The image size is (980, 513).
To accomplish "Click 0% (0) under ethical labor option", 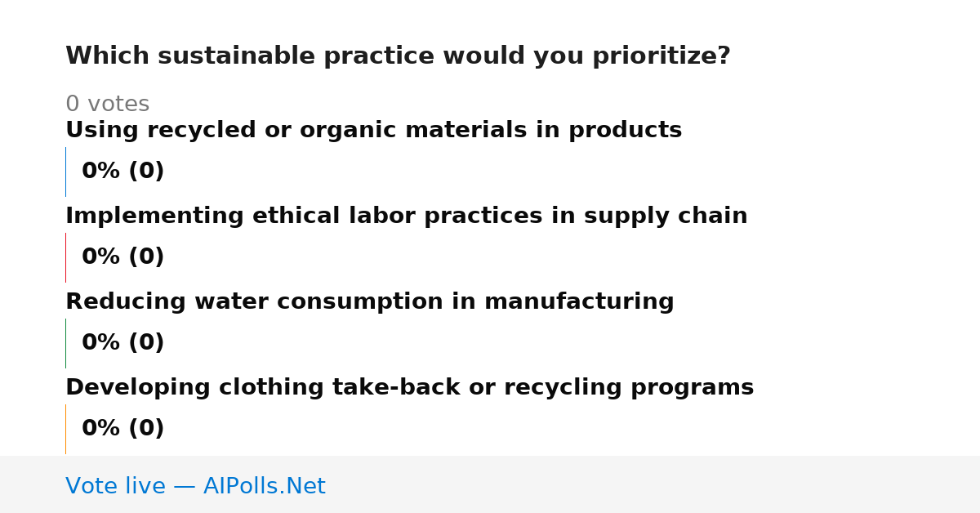I will (122, 257).
